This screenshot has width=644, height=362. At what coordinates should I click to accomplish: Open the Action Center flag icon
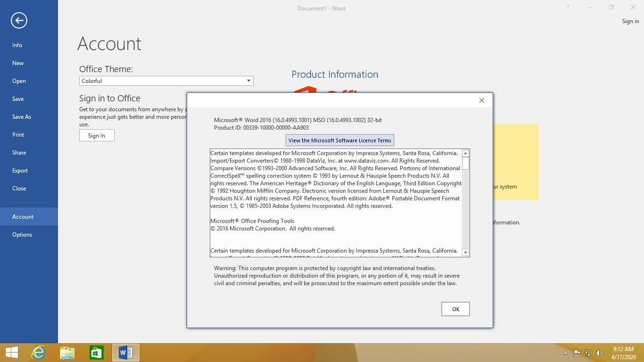click(x=577, y=353)
